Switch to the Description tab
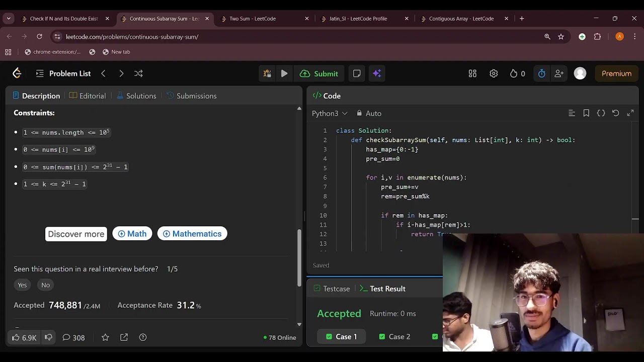Viewport: 644px width, 362px height. (x=36, y=96)
